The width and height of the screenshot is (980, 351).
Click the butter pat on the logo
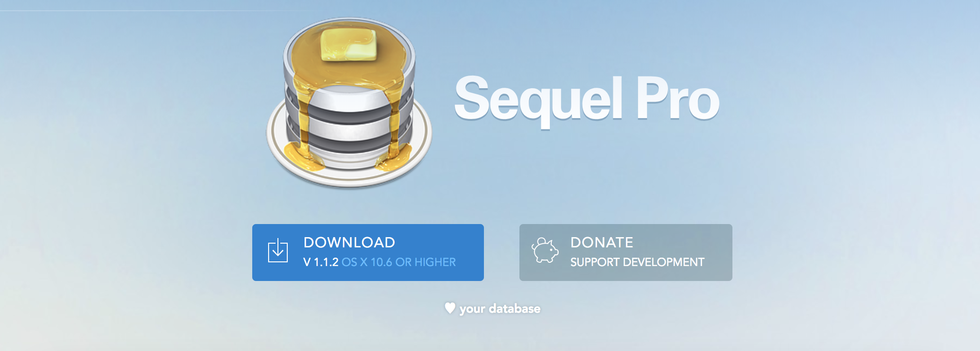click(348, 44)
